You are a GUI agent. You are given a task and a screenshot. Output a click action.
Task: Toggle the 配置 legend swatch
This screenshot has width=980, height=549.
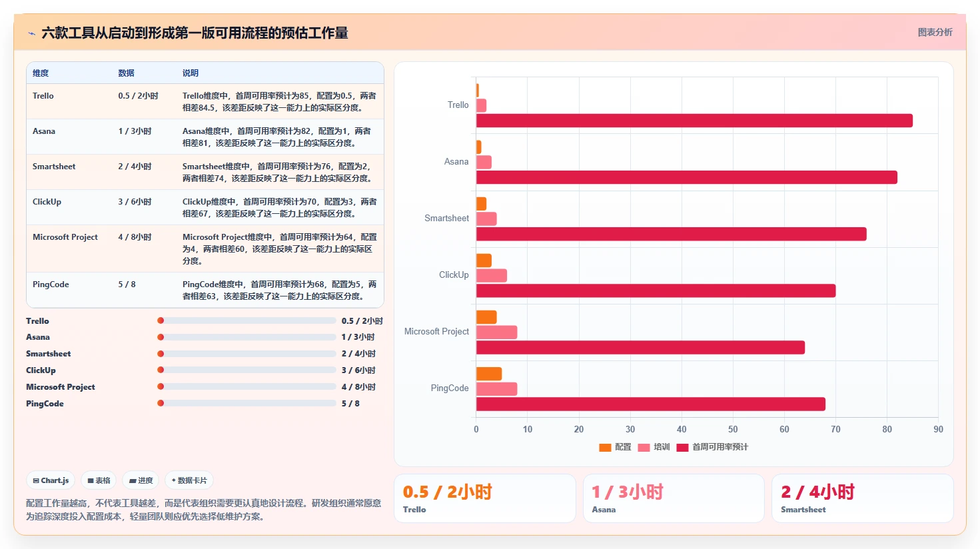pos(605,447)
